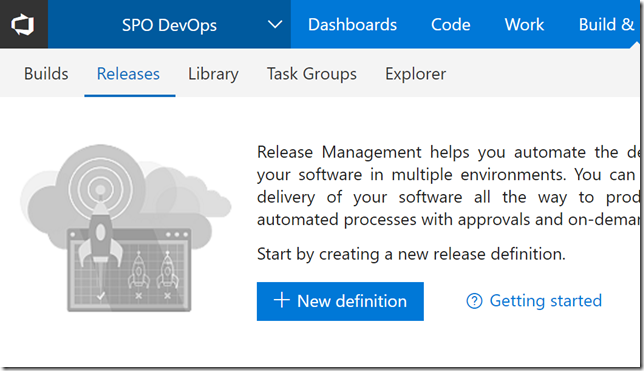Screen dimensions: 644x371
Task: Select the Releases tab
Action: (128, 74)
